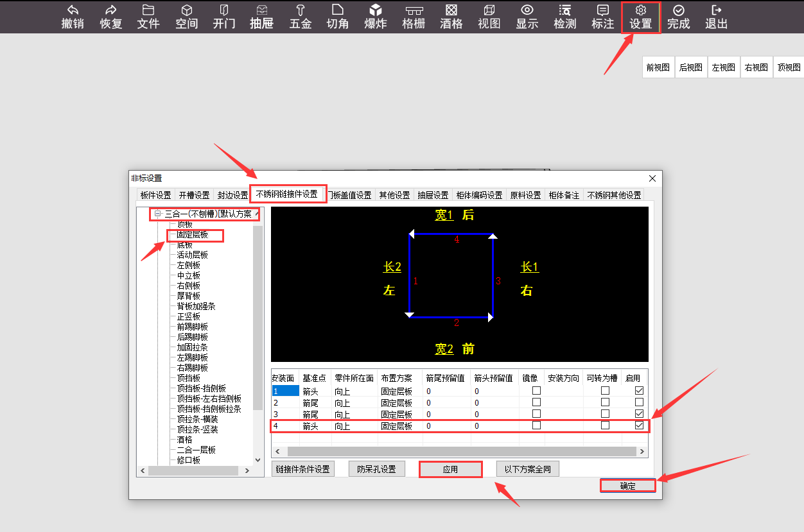Switch to 板件设置 tab
This screenshot has width=804, height=532.
tap(155, 195)
